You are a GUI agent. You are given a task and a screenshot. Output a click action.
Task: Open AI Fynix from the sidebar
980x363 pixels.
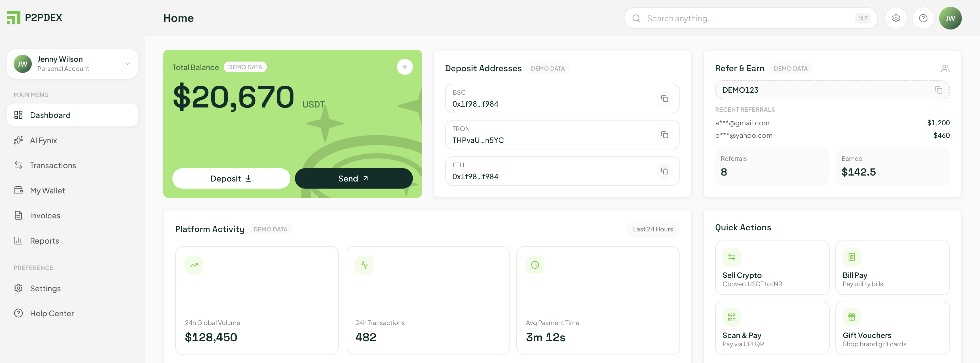click(72, 140)
